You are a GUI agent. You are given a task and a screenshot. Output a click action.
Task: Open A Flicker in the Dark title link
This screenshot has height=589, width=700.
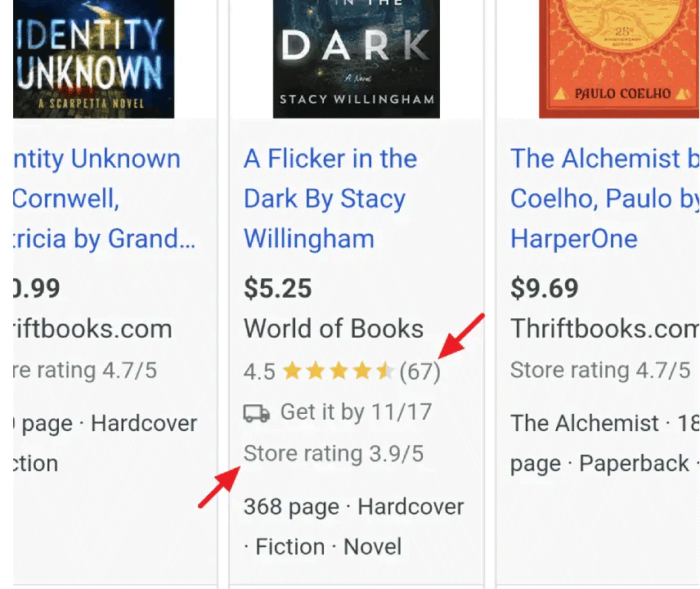tap(330, 199)
